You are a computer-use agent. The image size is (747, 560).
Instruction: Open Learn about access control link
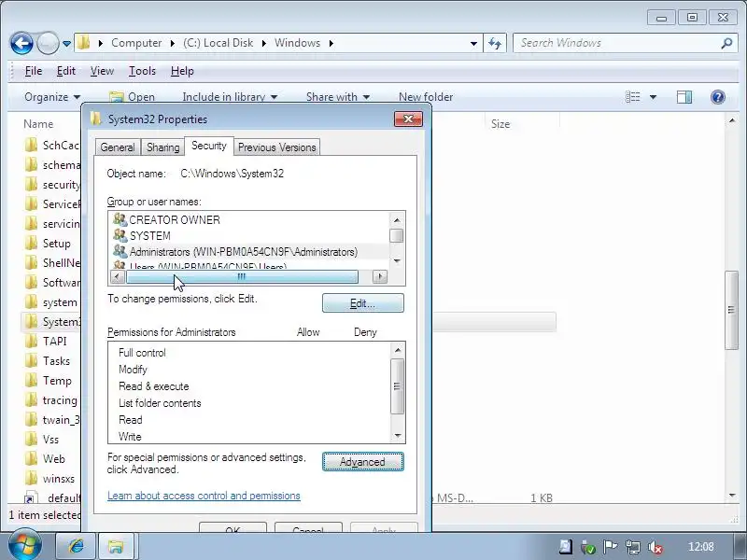coord(204,496)
